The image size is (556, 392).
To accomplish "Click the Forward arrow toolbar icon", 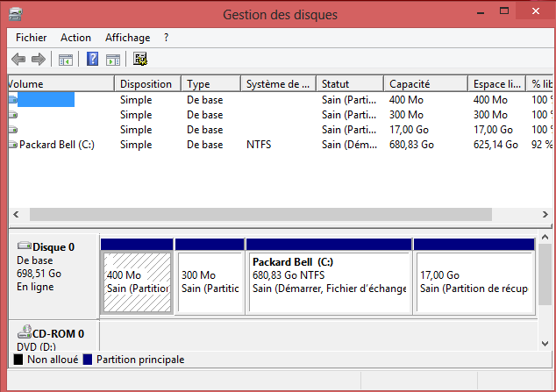I will (x=39, y=59).
